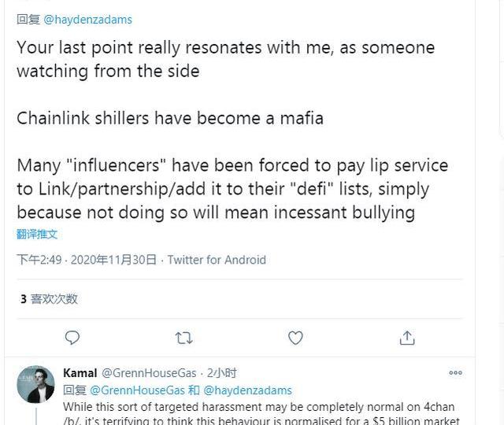Click the 翻译推文 translate link
504x425 pixels.
(x=37, y=234)
